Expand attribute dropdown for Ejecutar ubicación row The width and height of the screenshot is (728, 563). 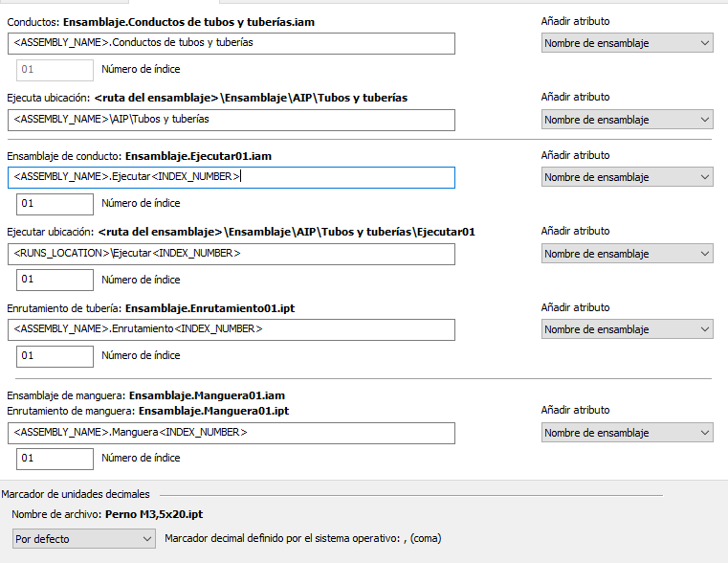(627, 254)
